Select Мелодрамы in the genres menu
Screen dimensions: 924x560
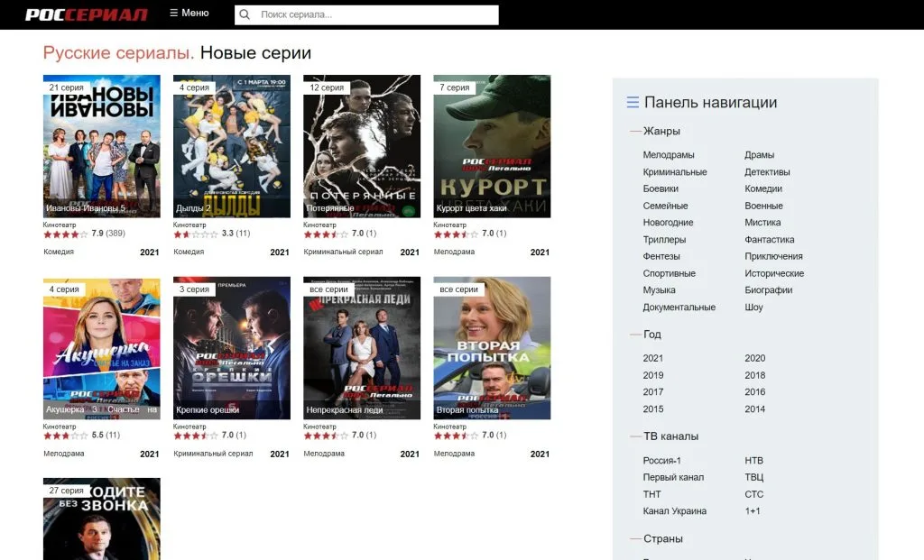(668, 154)
